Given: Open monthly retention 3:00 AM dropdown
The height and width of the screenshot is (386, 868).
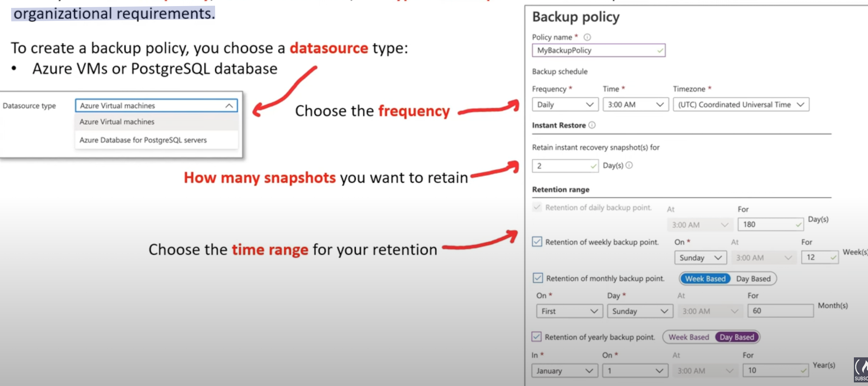Looking at the screenshot, I should pos(710,311).
